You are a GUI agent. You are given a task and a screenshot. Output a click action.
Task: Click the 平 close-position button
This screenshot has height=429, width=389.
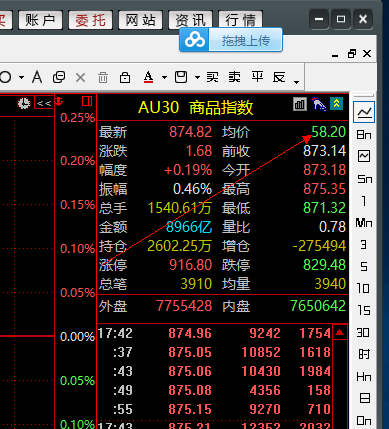click(x=257, y=77)
